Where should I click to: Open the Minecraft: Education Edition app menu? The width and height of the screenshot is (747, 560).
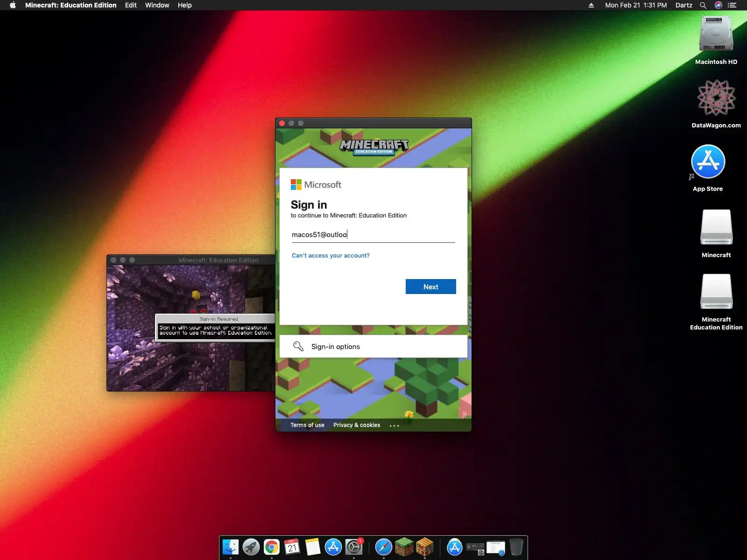coord(71,5)
